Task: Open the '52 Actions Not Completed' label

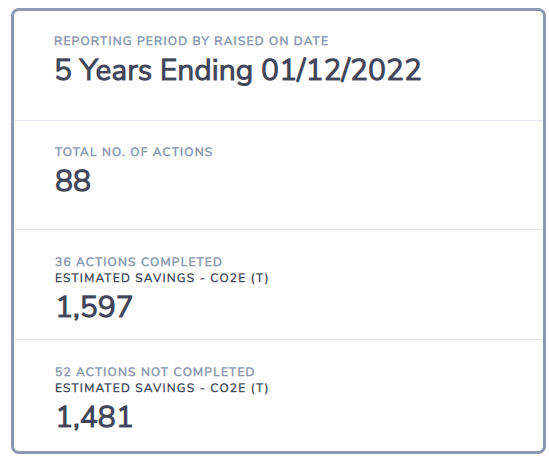Action: pos(155,372)
